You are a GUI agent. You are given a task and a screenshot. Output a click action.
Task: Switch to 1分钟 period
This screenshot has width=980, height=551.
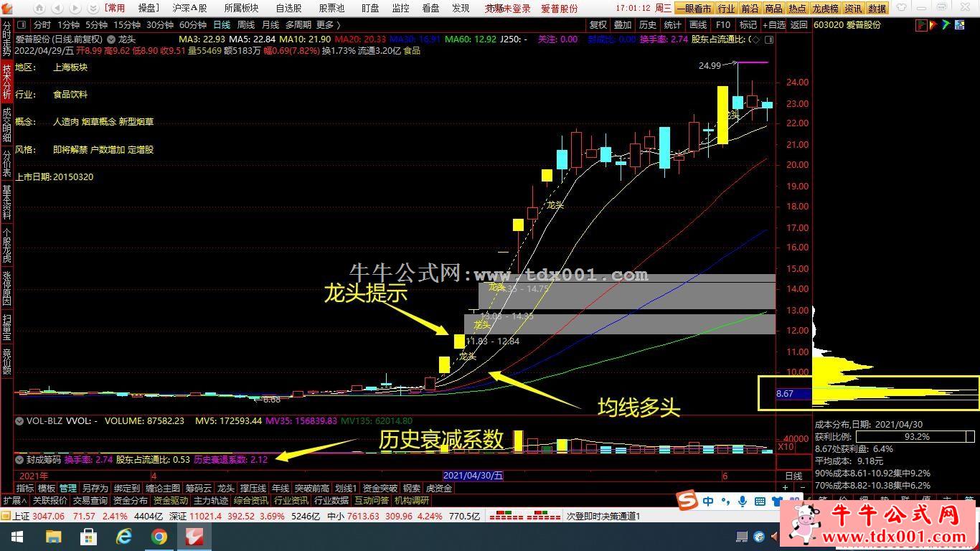click(x=68, y=25)
